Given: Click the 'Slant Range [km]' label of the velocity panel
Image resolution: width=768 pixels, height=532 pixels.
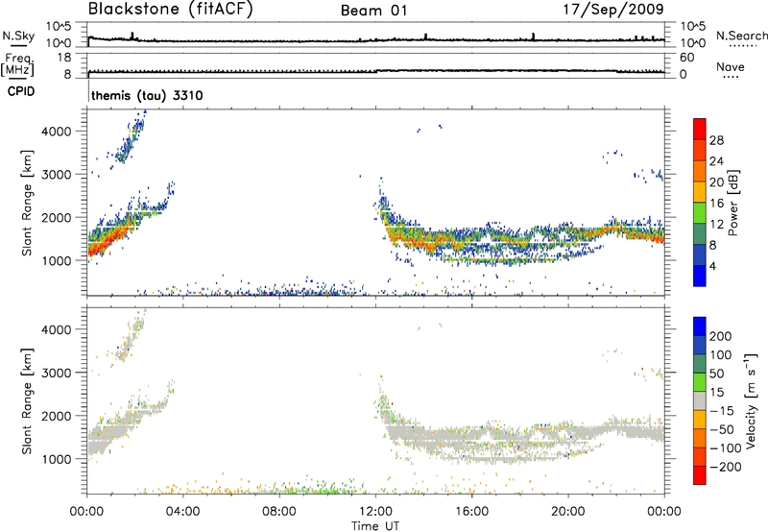Looking at the screenshot, I should point(27,401).
